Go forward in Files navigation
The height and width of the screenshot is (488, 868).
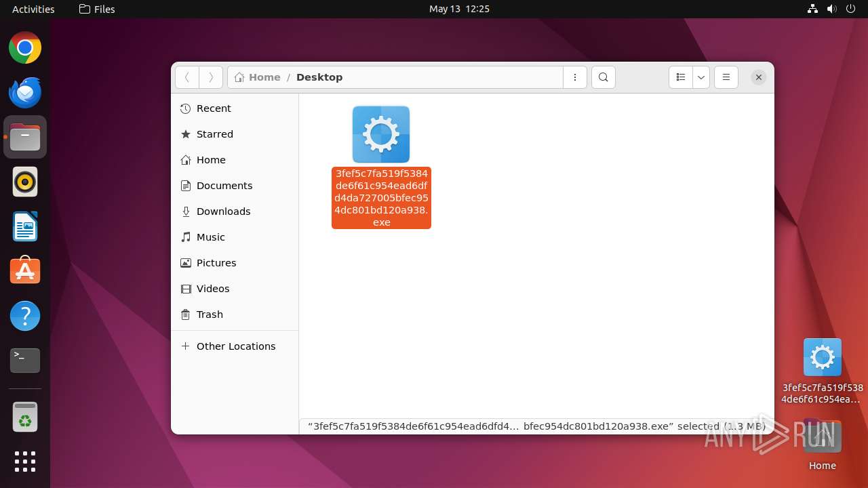(x=211, y=77)
